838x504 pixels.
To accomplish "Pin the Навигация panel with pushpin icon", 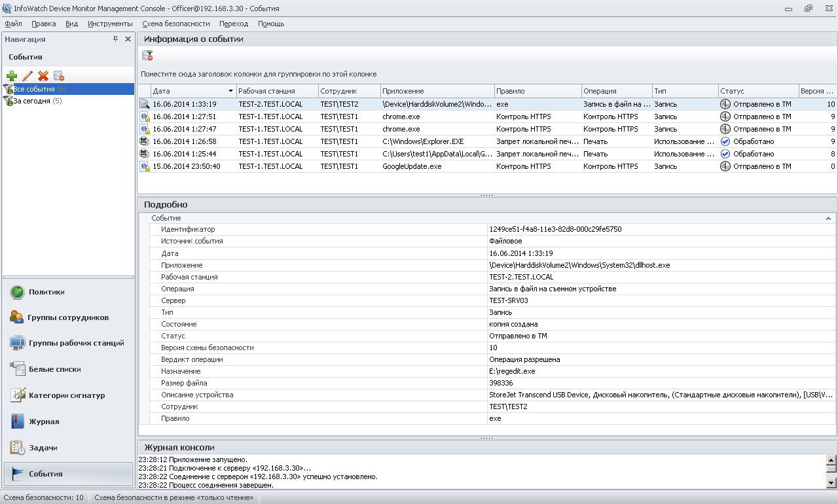I will point(116,39).
